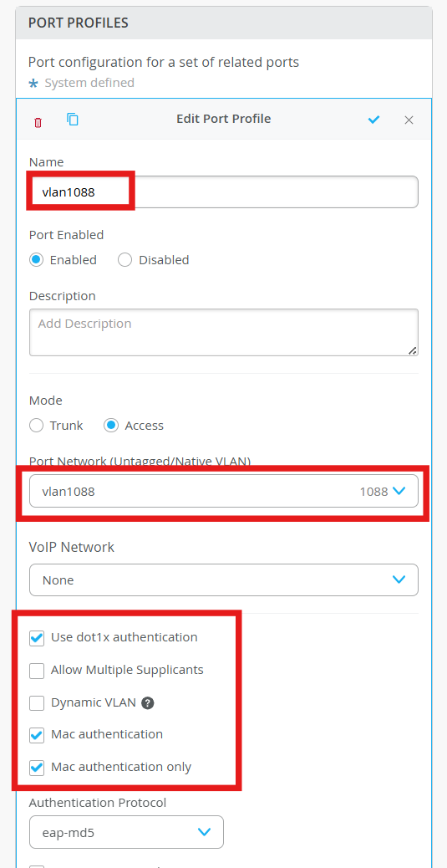
Task: Duplicate the profile with copy icon
Action: [x=73, y=119]
